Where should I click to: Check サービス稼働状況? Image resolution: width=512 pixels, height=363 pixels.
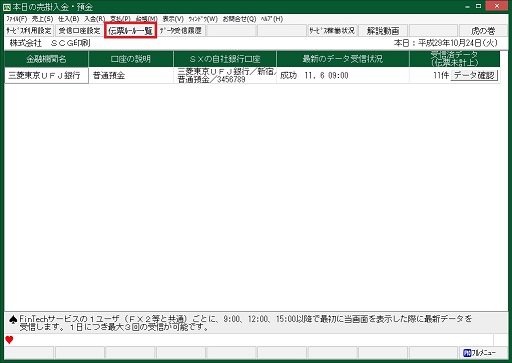[x=332, y=31]
